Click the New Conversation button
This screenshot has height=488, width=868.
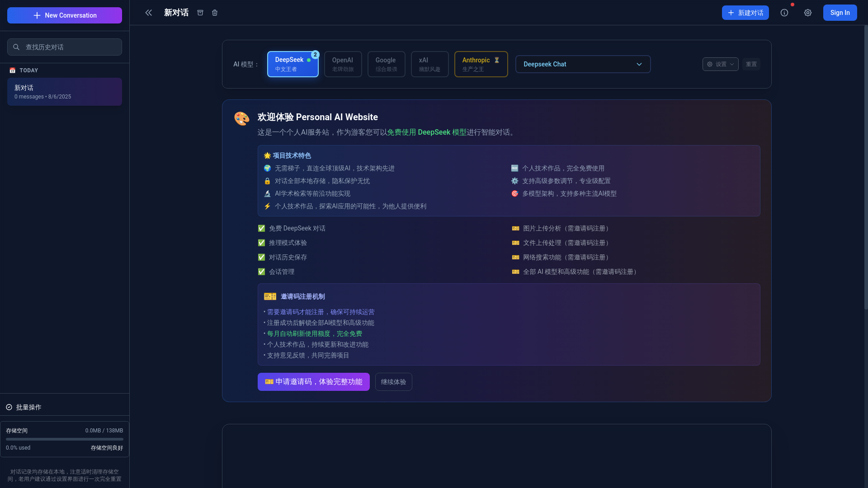(x=65, y=15)
